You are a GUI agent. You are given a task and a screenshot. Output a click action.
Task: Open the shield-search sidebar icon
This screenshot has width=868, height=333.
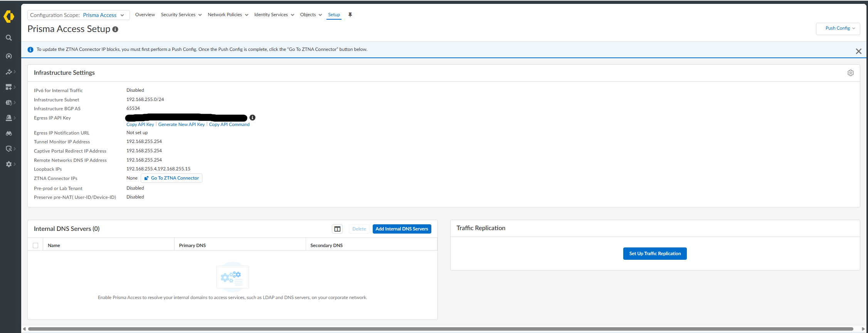coord(9,149)
